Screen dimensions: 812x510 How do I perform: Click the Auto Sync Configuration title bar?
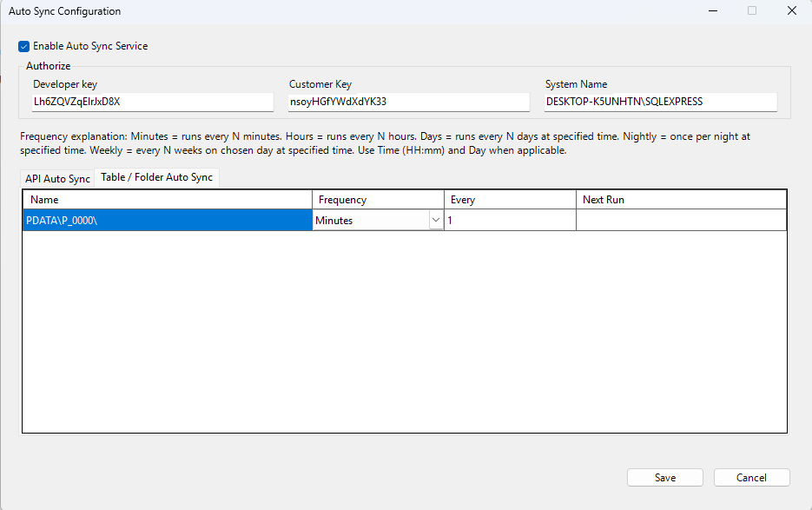[x=347, y=11]
